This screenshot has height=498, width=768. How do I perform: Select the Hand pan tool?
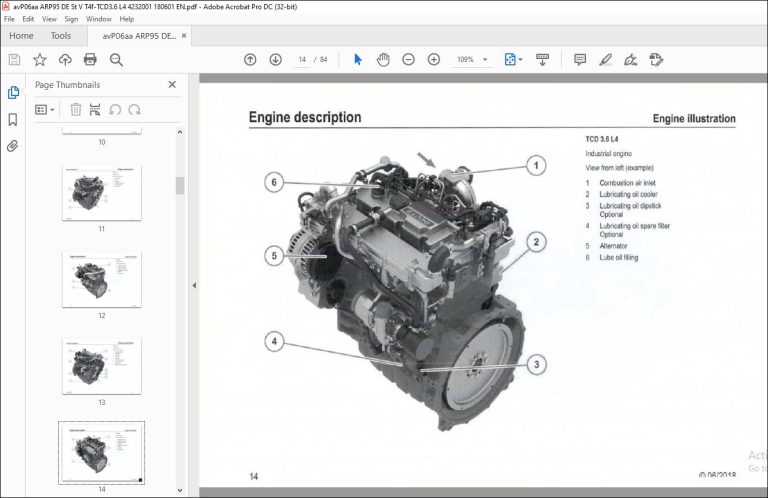click(383, 60)
